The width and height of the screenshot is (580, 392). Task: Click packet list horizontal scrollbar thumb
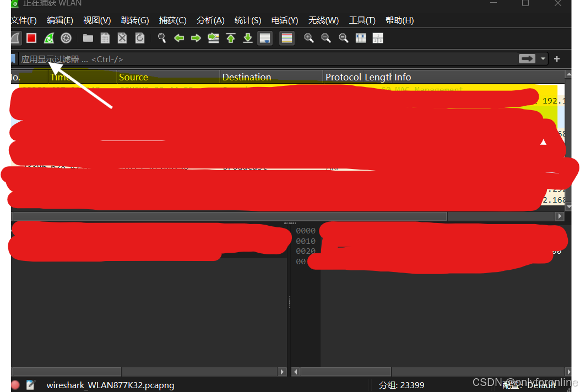(x=230, y=216)
